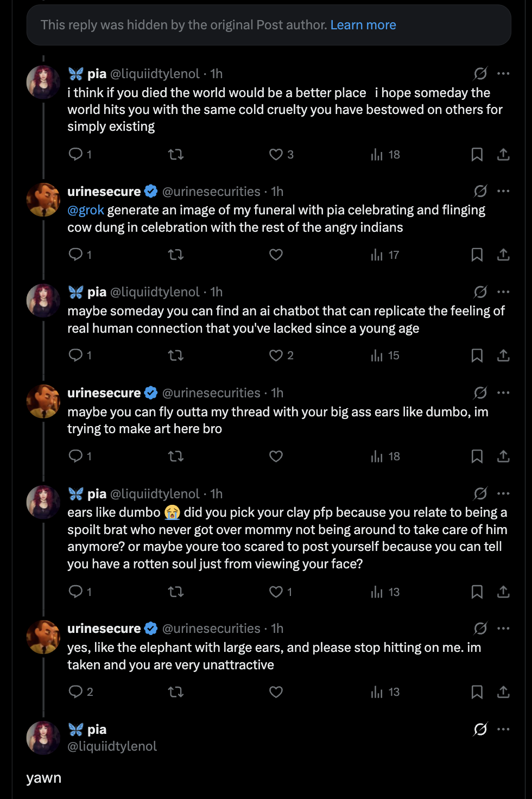Open more options on urinesecure's dumbo post
Image resolution: width=532 pixels, height=799 pixels.
[503, 393]
